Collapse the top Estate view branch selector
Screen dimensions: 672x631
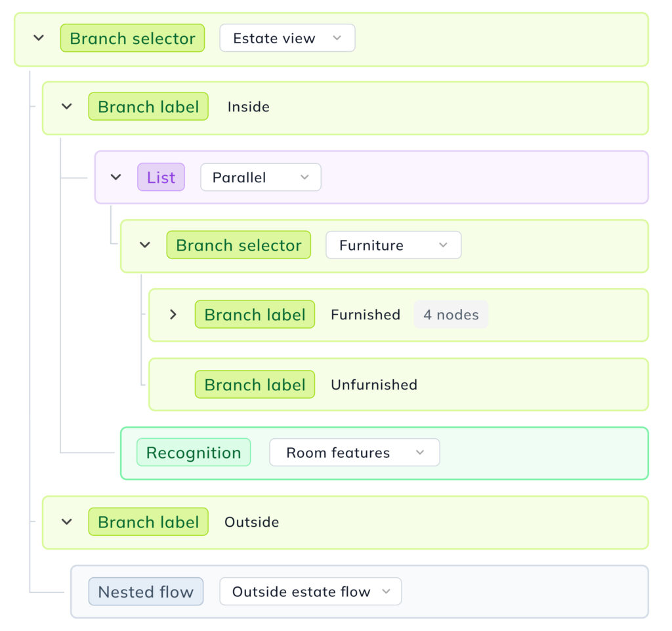pyautogui.click(x=38, y=38)
